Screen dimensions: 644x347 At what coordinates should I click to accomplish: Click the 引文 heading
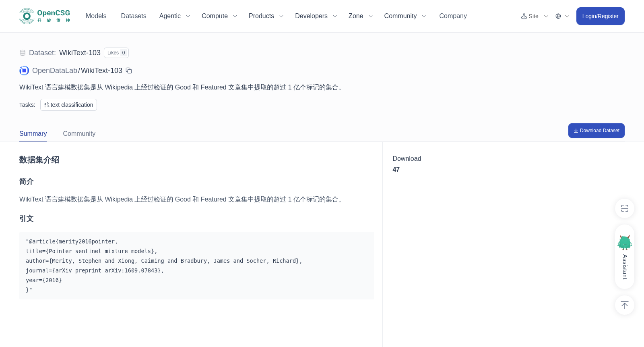[27, 218]
